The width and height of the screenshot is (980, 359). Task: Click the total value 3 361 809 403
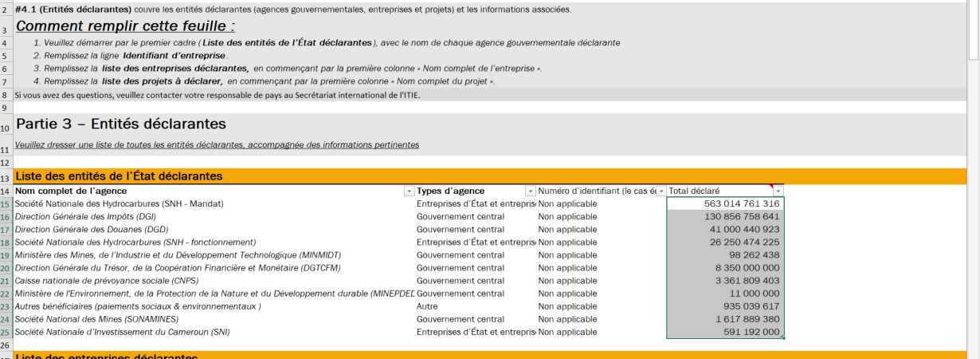click(x=725, y=281)
